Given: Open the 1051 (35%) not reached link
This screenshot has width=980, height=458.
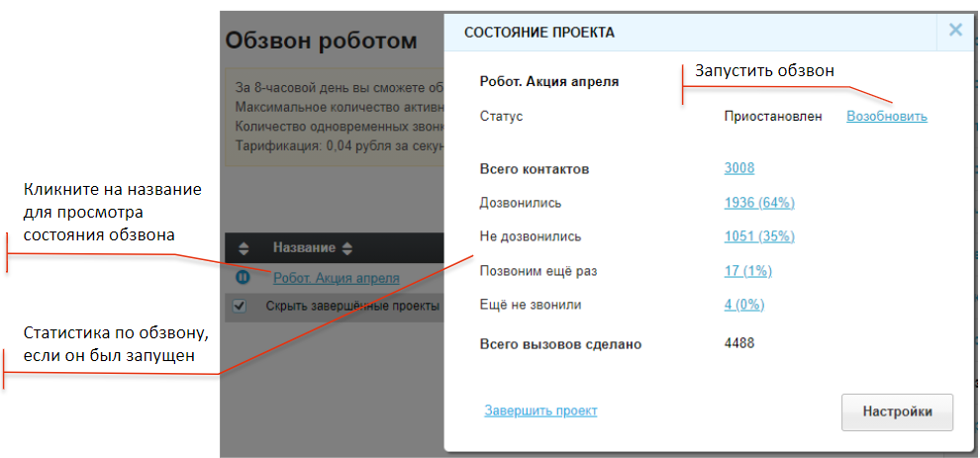Looking at the screenshot, I should [x=759, y=236].
